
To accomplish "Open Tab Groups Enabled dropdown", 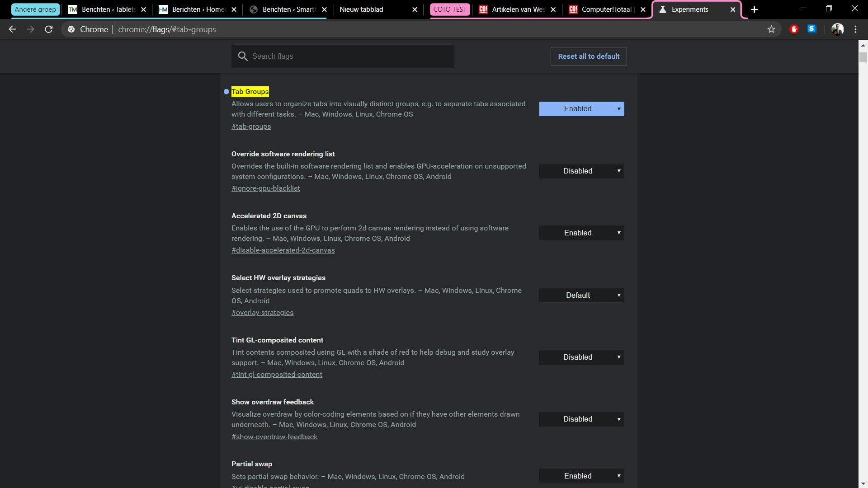I will pos(581,109).
